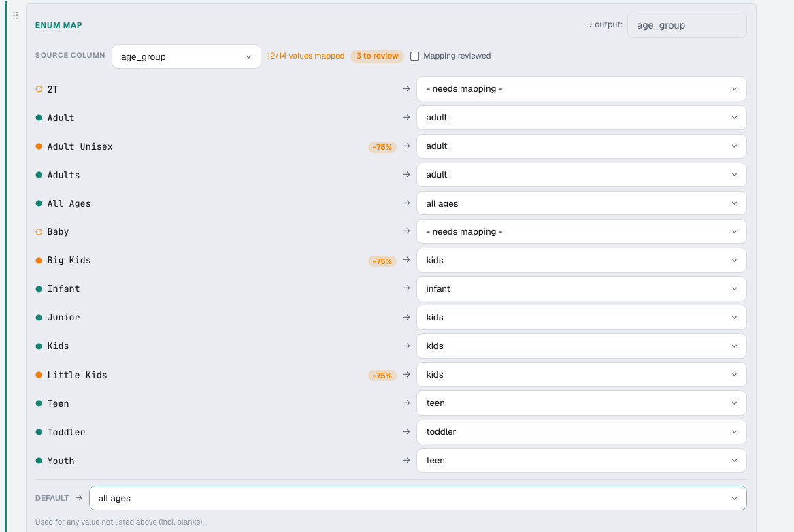Click the orange status dot for Big Kids
The image size is (794, 532).
pyautogui.click(x=39, y=260)
